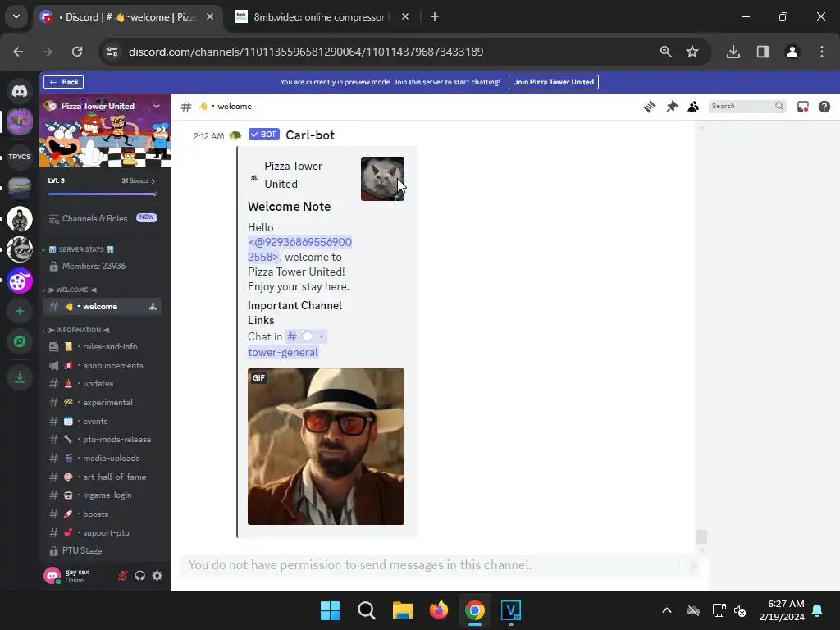The width and height of the screenshot is (840, 630).
Task: Toggle Chrome side panel icon
Action: (762, 52)
